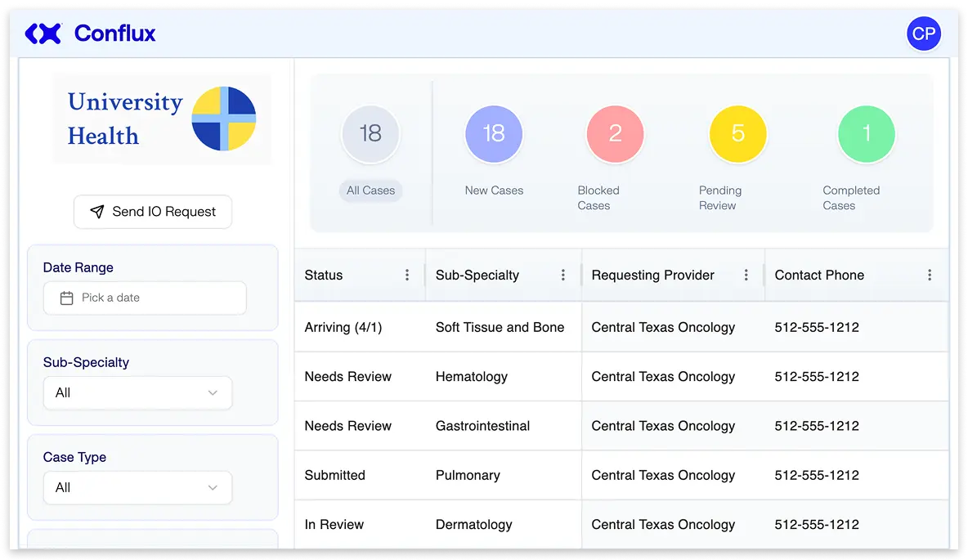Click the Conflux logo icon
968x560 pixels.
click(43, 34)
